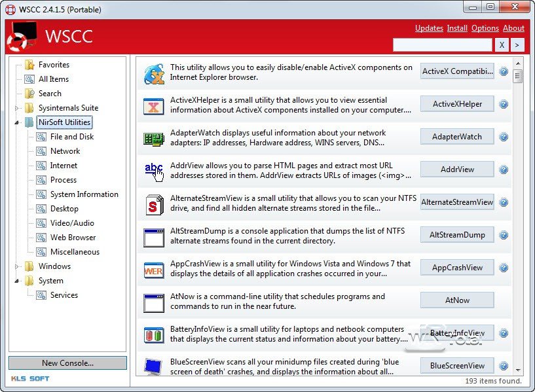
Task: Click the help icon beside AdapterWatch
Action: [x=504, y=137]
